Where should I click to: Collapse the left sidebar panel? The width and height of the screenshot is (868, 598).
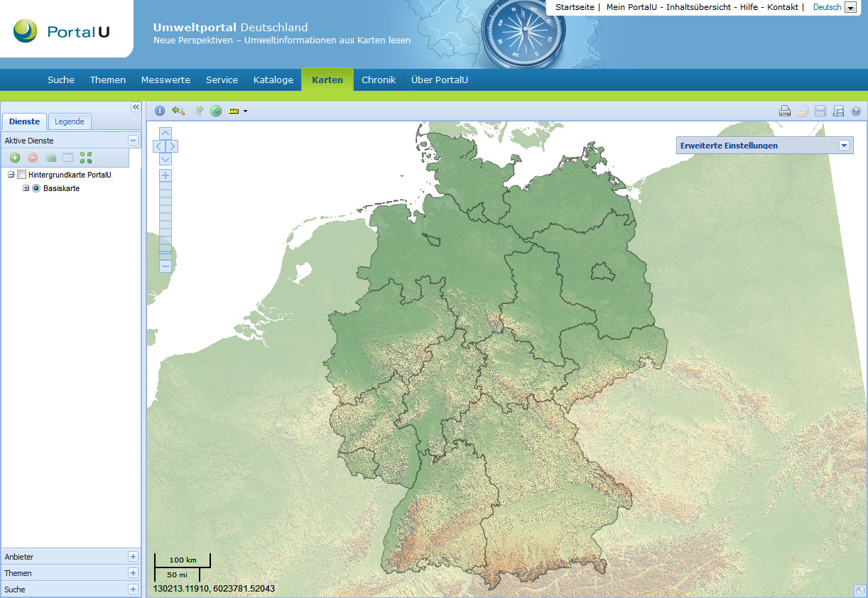(136, 107)
